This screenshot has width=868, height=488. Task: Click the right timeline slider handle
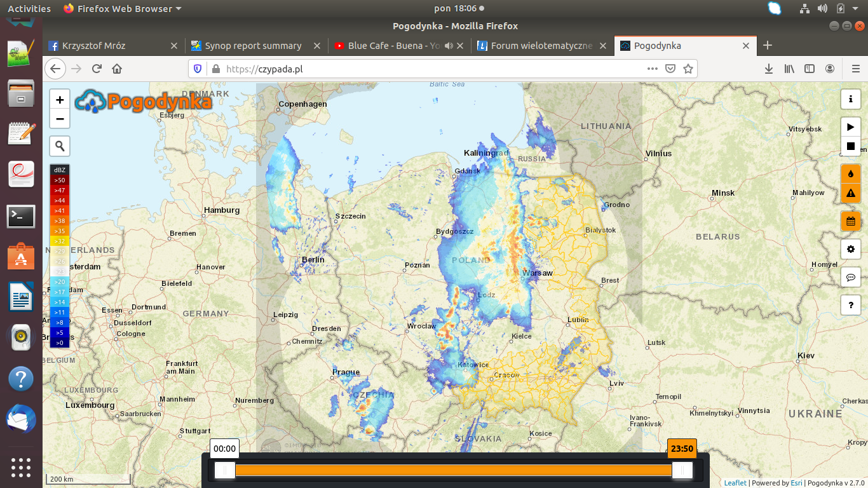[x=682, y=470]
